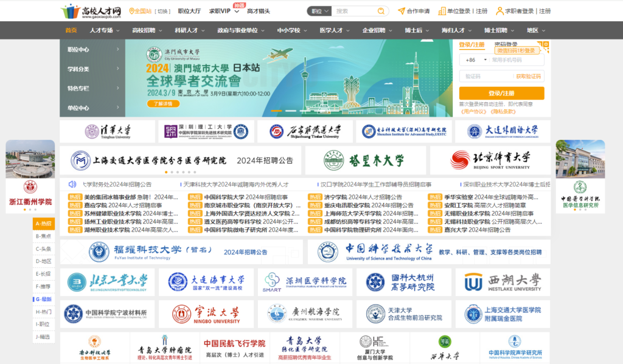Open the 中国科学院声学研究所 banner
Image resolution: width=623 pixels, height=364 pixels.
click(515, 348)
